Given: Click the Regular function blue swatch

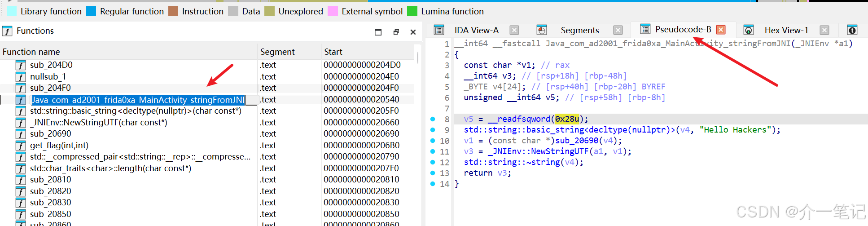Looking at the screenshot, I should point(91,11).
